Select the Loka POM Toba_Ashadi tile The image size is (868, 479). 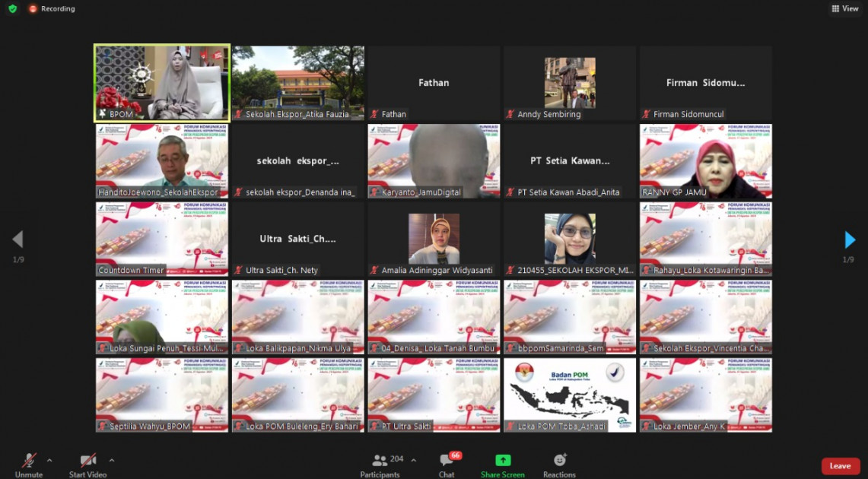pyautogui.click(x=569, y=395)
